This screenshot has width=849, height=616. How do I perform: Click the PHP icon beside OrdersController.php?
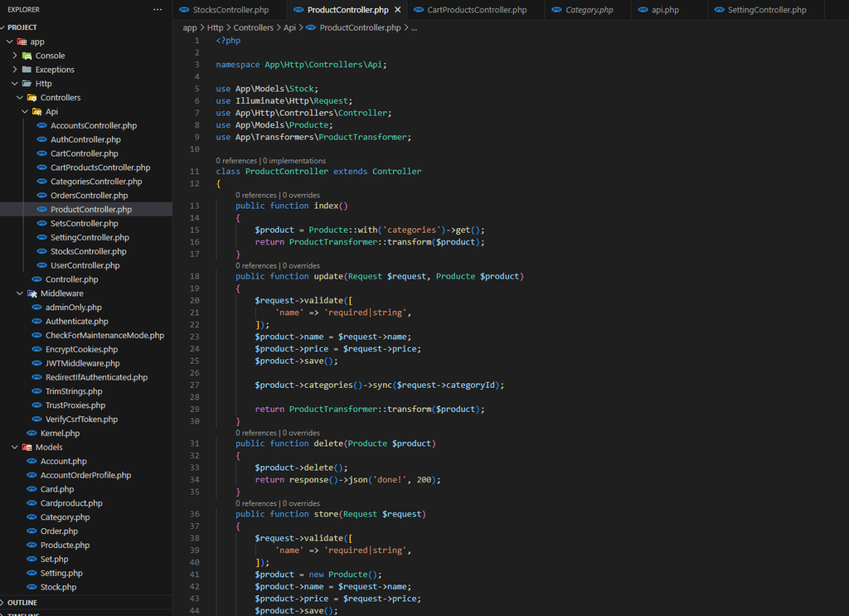point(42,196)
